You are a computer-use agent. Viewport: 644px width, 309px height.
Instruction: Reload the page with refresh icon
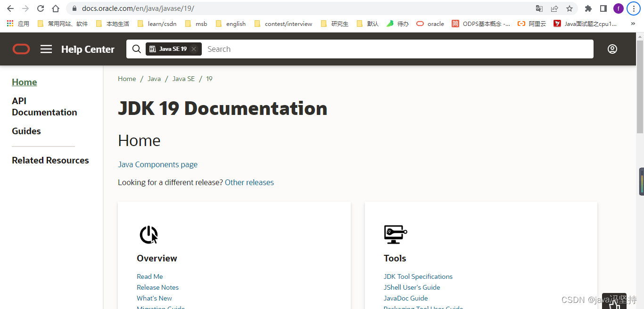tap(41, 8)
